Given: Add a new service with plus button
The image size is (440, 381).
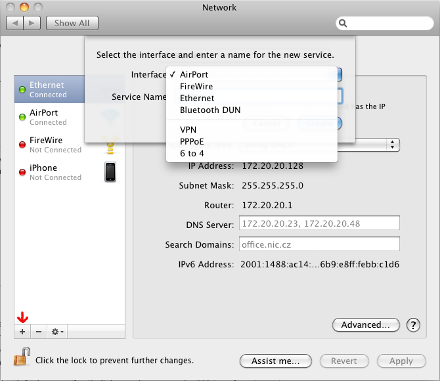Looking at the screenshot, I should (22, 332).
